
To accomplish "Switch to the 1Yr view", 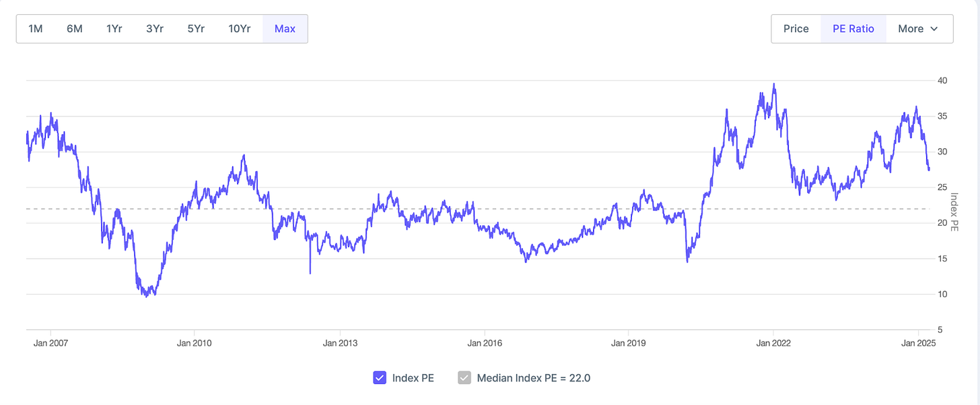I will (114, 28).
